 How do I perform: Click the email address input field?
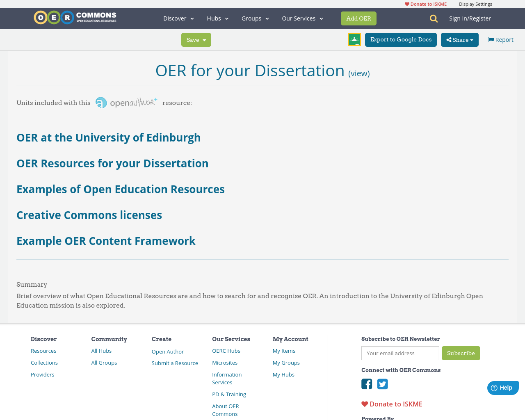point(400,353)
